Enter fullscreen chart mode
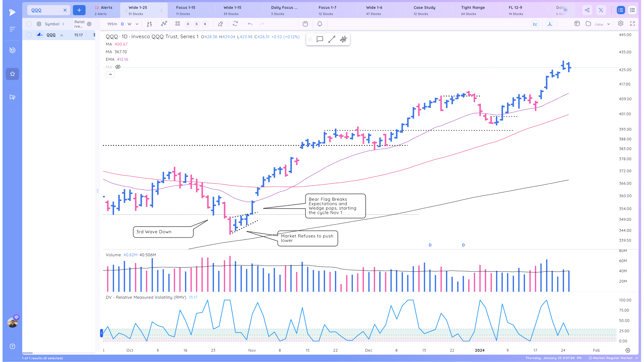This screenshot has height=362, width=644. tap(632, 24)
